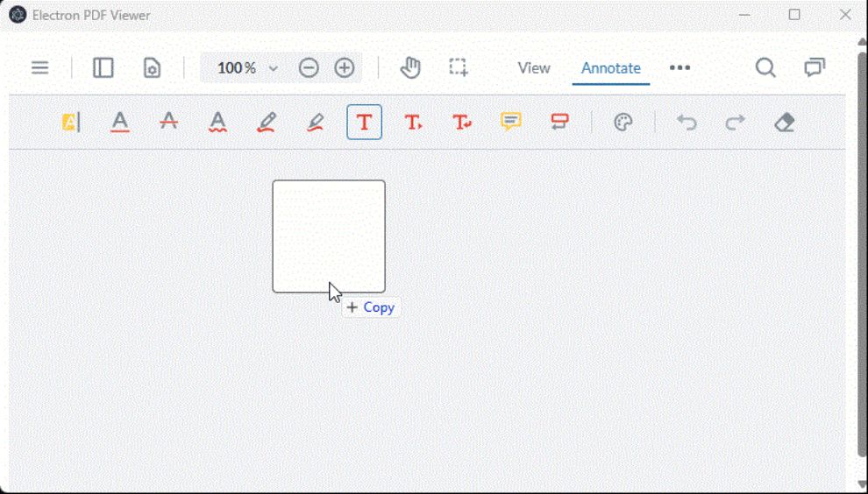Open the style color palette
Image resolution: width=868 pixels, height=494 pixels.
[x=623, y=122]
